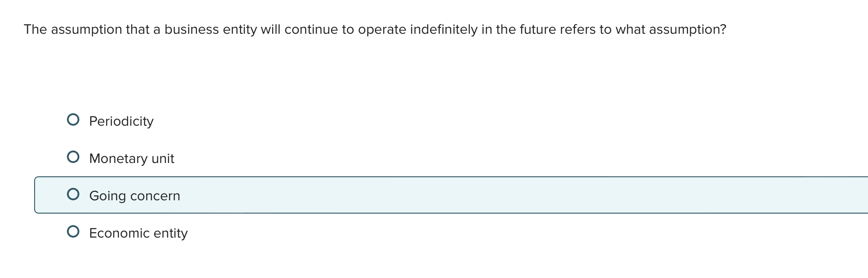
Task: Click the first answer choice in the list
Action: click(121, 121)
